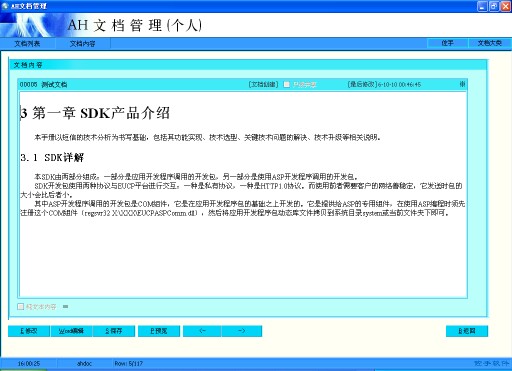Image resolution: width=512 pixels, height=371 pixels.
Task: Switch to the 文档内容 tab
Action: coord(82,44)
